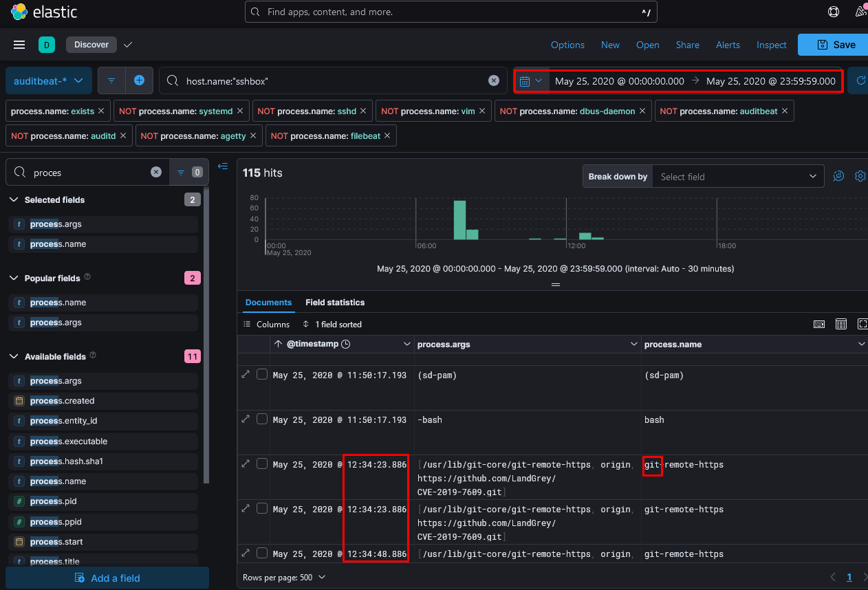Screen dimensions: 868x590
Task: Open the hamburger navigation menu
Action: tap(19, 45)
